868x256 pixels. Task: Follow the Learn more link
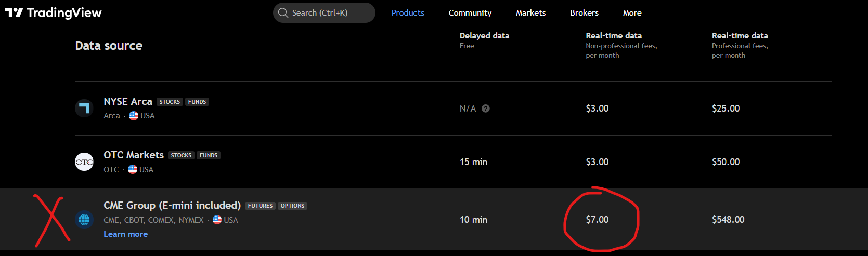point(125,234)
